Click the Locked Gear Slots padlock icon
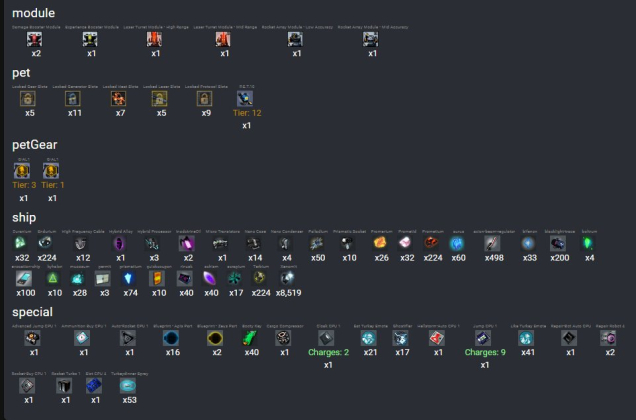636x420 pixels. (x=29, y=99)
